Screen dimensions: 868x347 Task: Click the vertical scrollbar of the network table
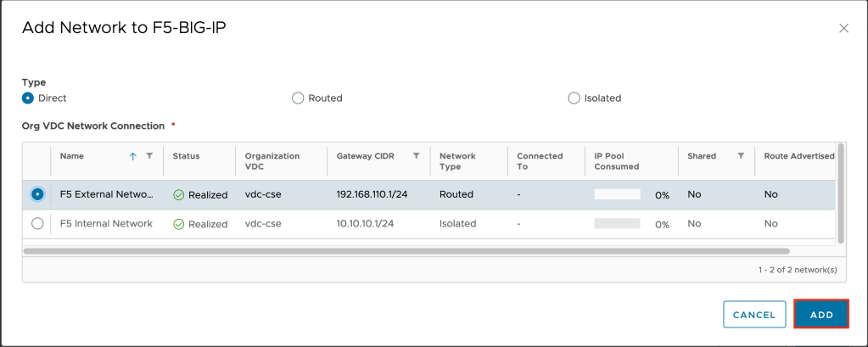pyautogui.click(x=840, y=193)
